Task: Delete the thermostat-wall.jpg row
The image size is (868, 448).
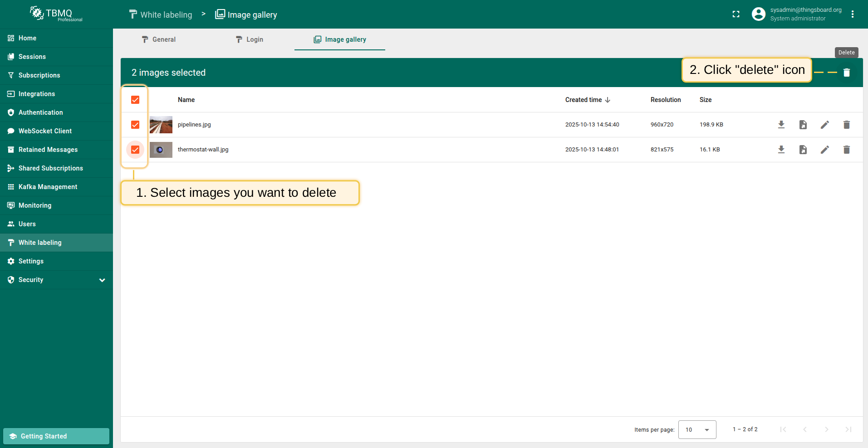Action: pyautogui.click(x=846, y=150)
